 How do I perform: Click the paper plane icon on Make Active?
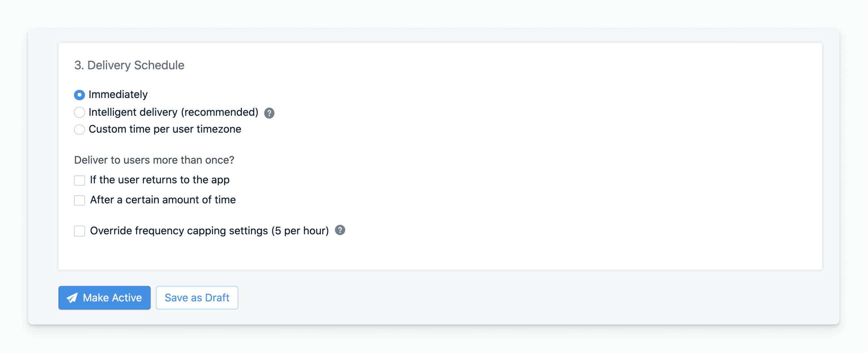point(72,298)
